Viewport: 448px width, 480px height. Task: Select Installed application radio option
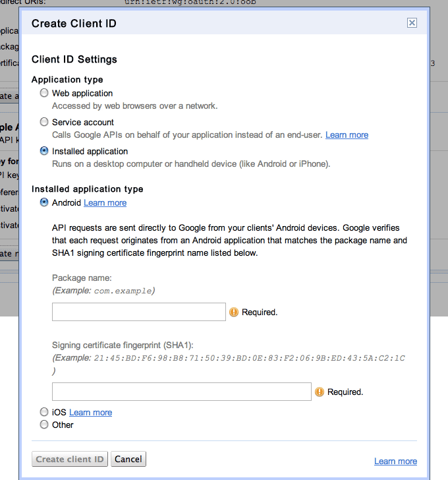pyautogui.click(x=44, y=151)
